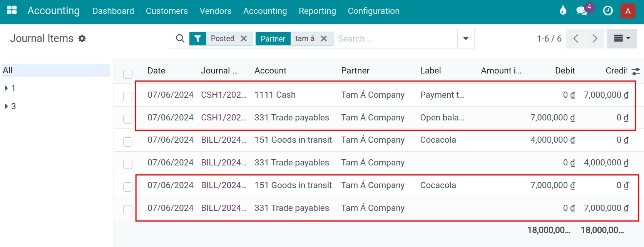Go to previous page of records
The image size is (644, 247).
576,38
